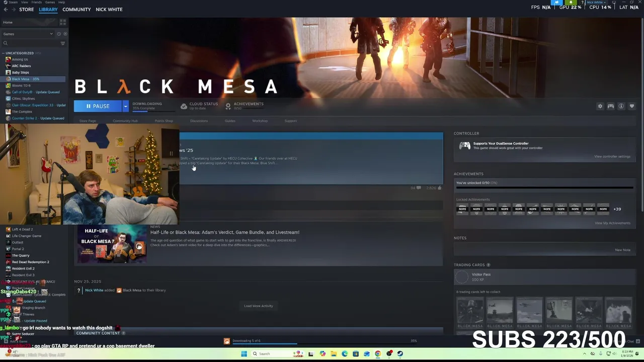
Task: Open the Help menu
Action: (x=61, y=2)
